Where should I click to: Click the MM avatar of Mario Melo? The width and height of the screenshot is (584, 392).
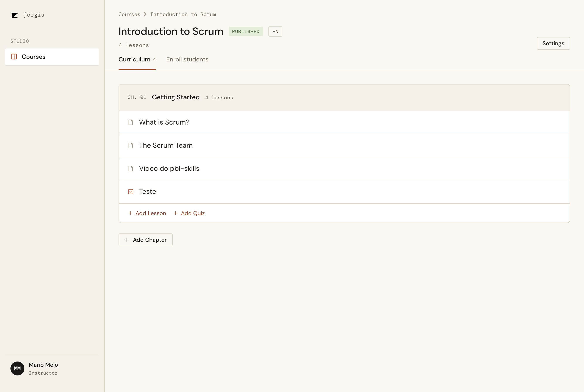pos(17,368)
